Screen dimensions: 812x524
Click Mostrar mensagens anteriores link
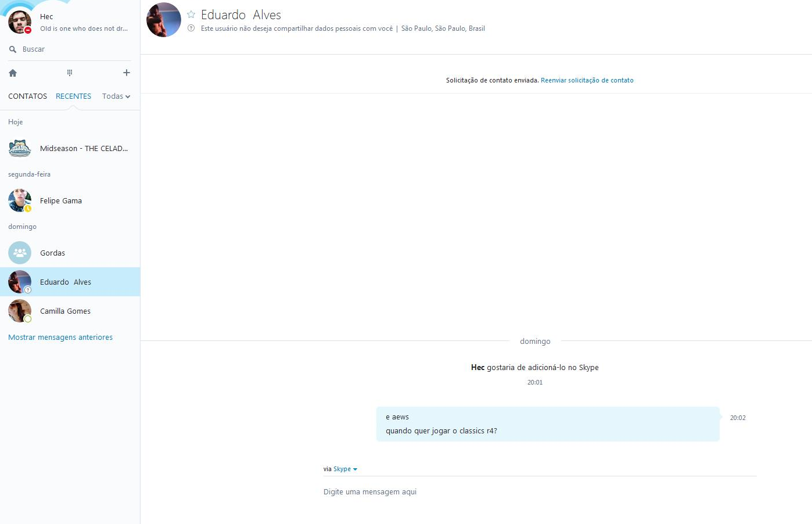(60, 337)
